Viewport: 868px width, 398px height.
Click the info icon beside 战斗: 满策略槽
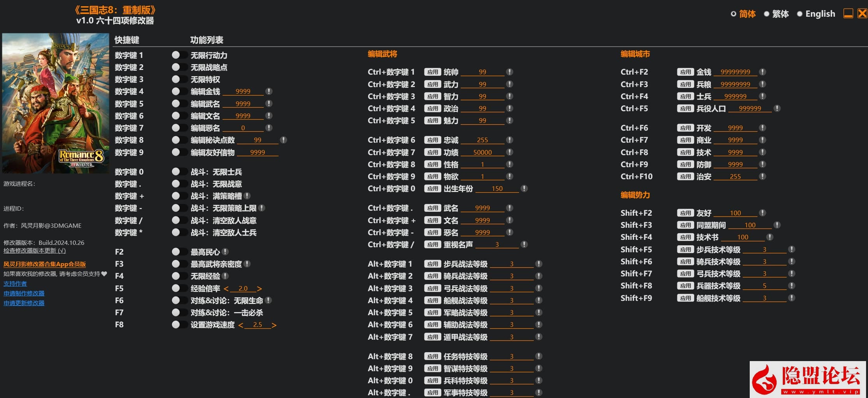(x=247, y=196)
